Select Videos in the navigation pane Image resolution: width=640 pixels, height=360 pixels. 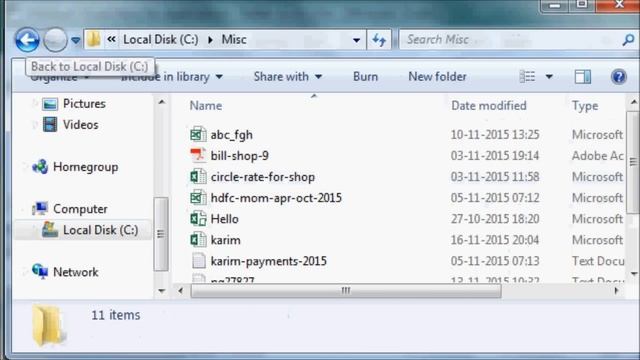tap(80, 124)
